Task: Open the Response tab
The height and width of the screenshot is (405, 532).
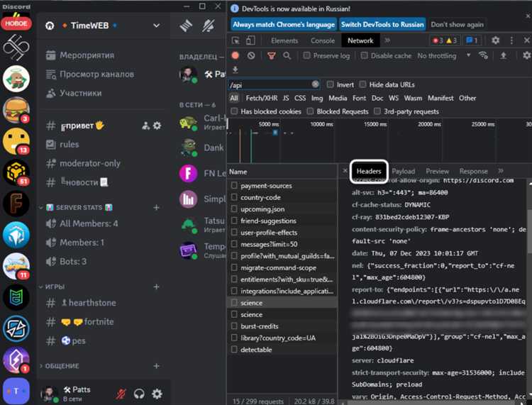Action: pyautogui.click(x=473, y=172)
